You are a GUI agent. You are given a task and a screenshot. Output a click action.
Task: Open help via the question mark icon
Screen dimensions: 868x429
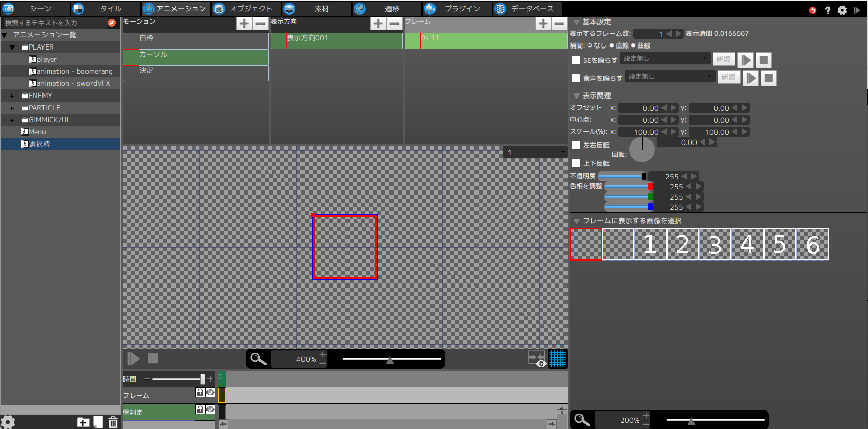pyautogui.click(x=828, y=10)
